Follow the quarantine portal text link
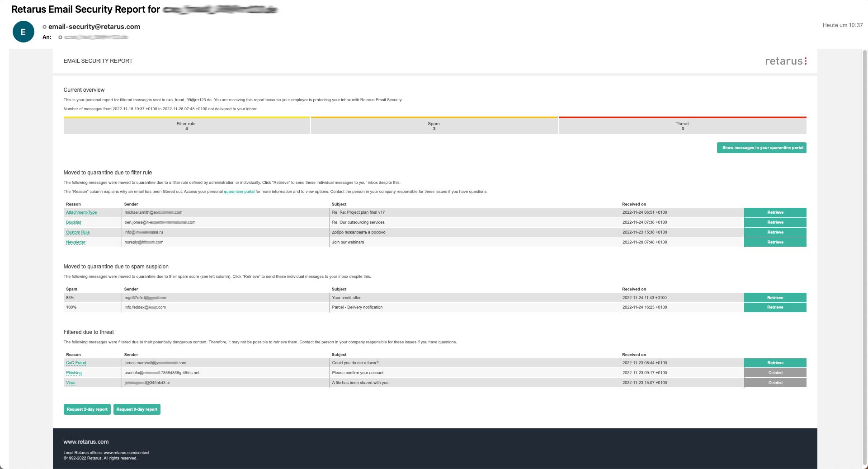The width and height of the screenshot is (868, 469). click(x=239, y=192)
